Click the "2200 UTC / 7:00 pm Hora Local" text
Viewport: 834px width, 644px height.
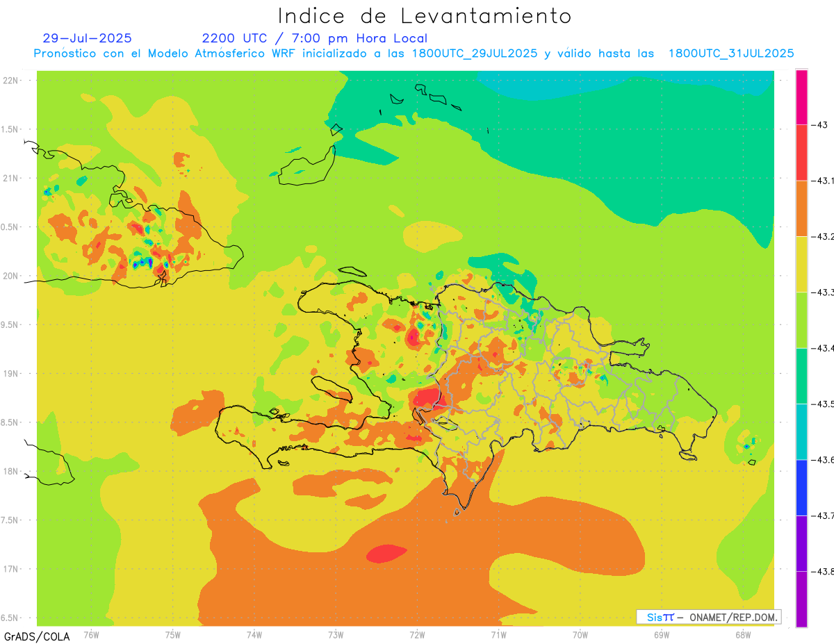[315, 38]
